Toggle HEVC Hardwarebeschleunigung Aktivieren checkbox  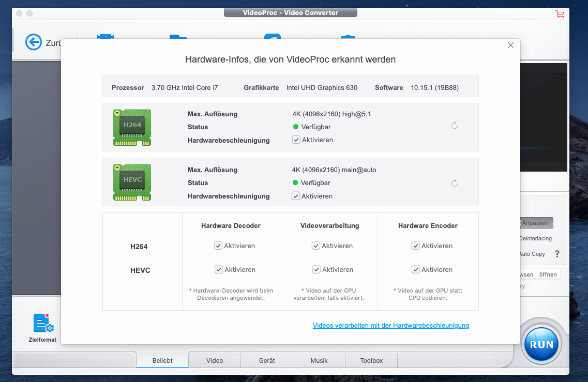pos(296,196)
